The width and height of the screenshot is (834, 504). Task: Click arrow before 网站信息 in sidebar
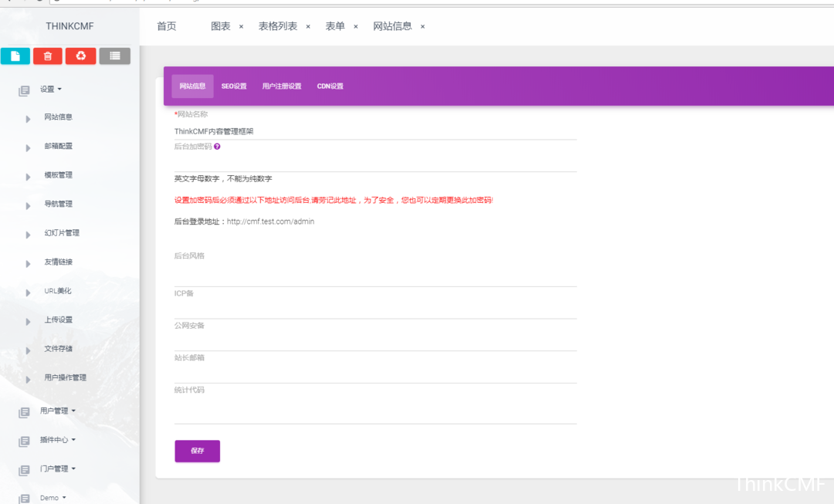click(x=29, y=119)
